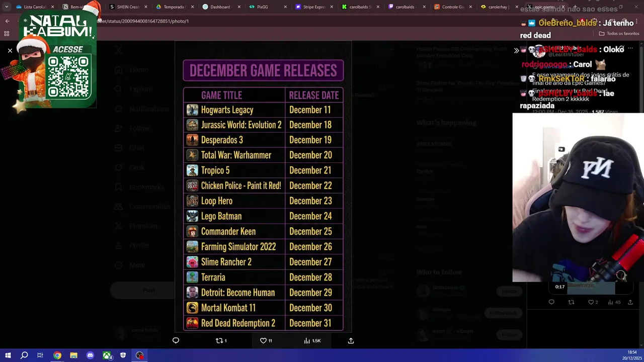Repost the enlarged photo post with 1 repost

[x=221, y=340]
